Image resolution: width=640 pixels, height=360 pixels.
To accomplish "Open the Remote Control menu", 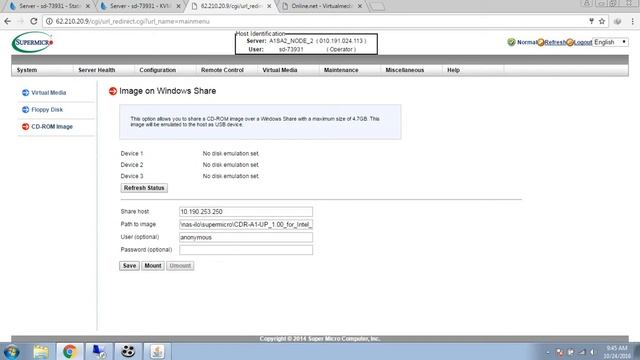I will 222,70.
